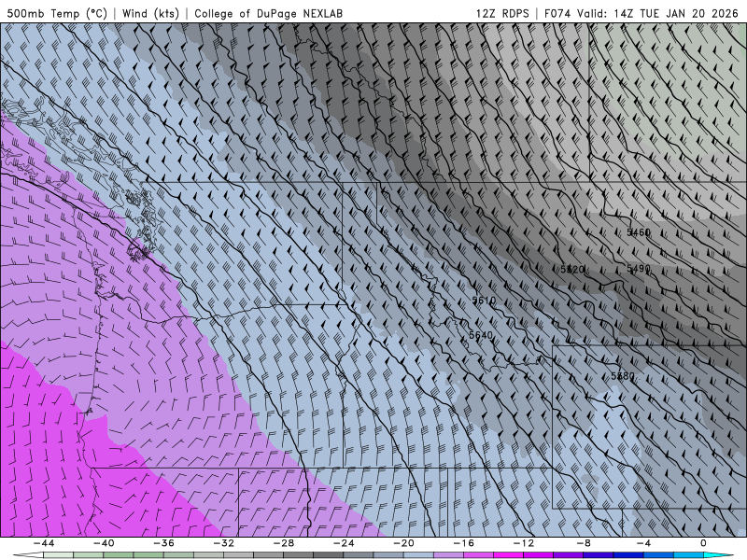
Task: Click the dark gray swatch just left of -24
Action: 329,555
